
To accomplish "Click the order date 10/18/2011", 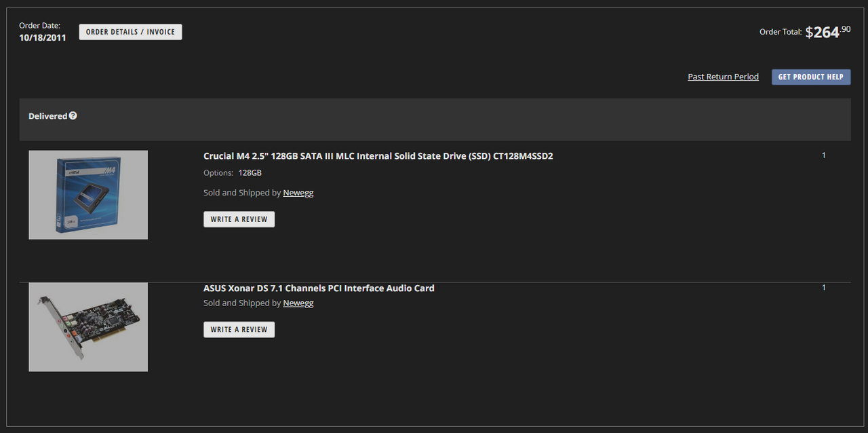I will click(x=43, y=38).
